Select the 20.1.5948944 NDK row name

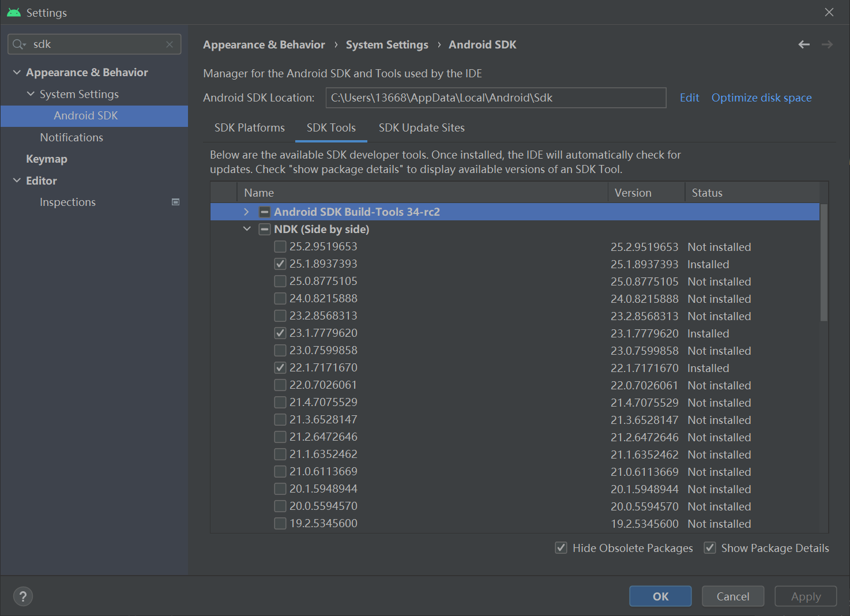click(x=323, y=489)
